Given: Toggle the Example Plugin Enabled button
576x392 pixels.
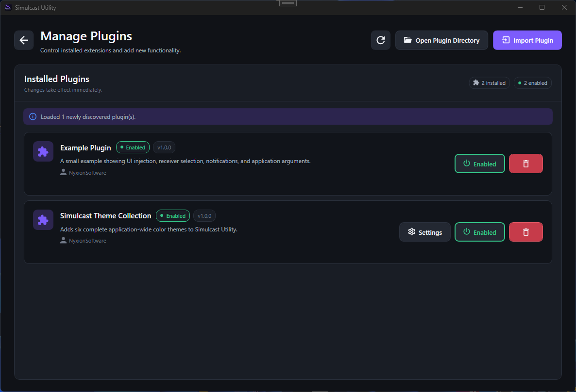Looking at the screenshot, I should tap(480, 163).
